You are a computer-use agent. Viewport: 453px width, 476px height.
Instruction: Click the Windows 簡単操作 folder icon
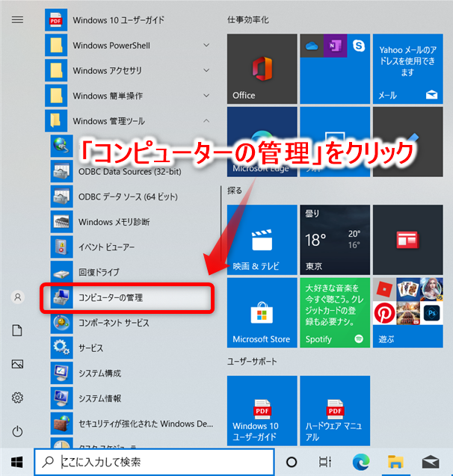(x=56, y=96)
